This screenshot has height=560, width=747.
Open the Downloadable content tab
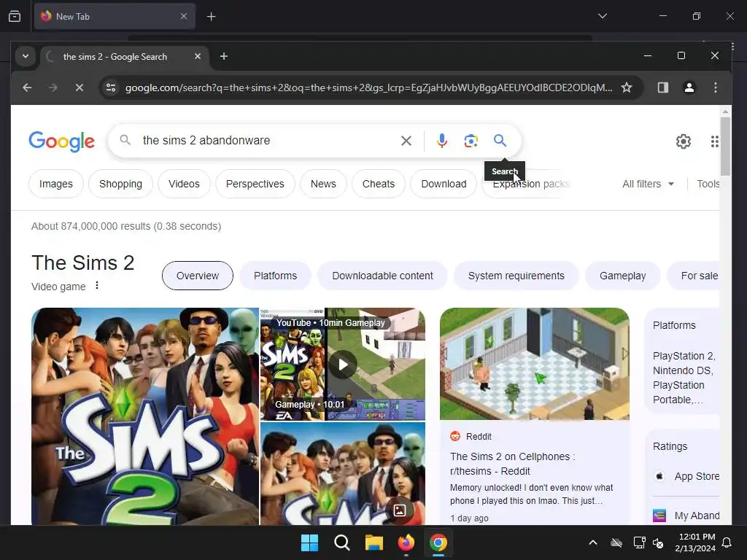point(382,276)
